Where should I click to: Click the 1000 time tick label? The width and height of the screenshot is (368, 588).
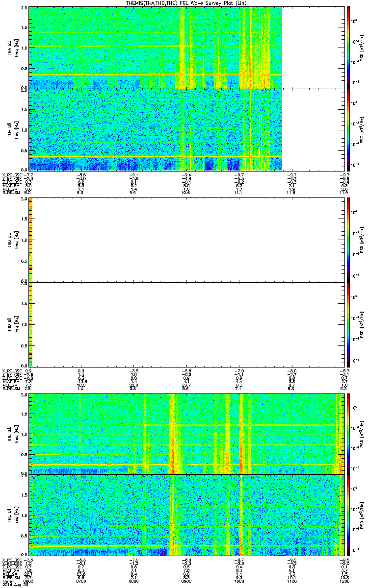239,580
